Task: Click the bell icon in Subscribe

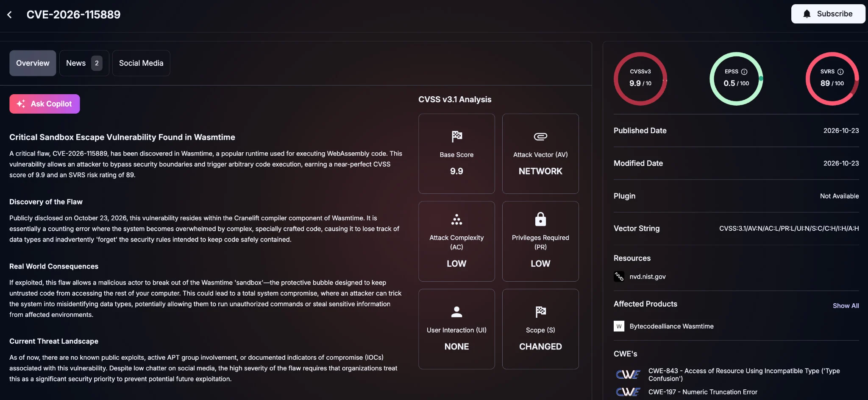Action: pos(807,14)
